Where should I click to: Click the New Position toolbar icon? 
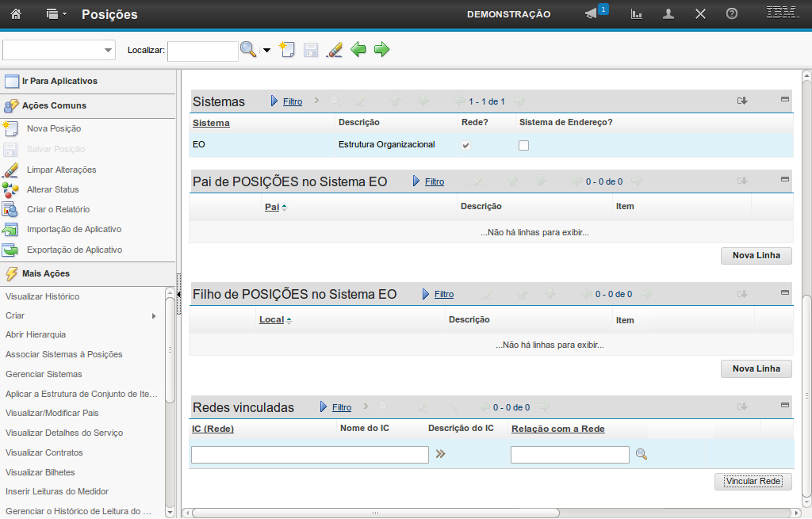coord(287,50)
